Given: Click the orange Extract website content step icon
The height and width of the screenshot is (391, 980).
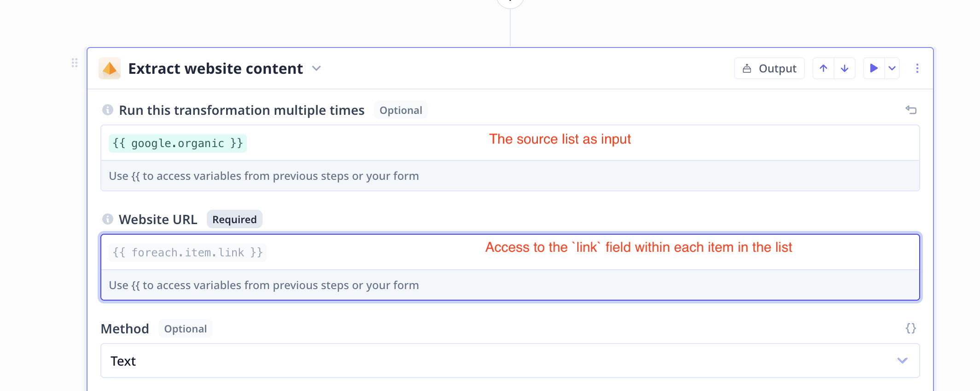Looking at the screenshot, I should (110, 68).
